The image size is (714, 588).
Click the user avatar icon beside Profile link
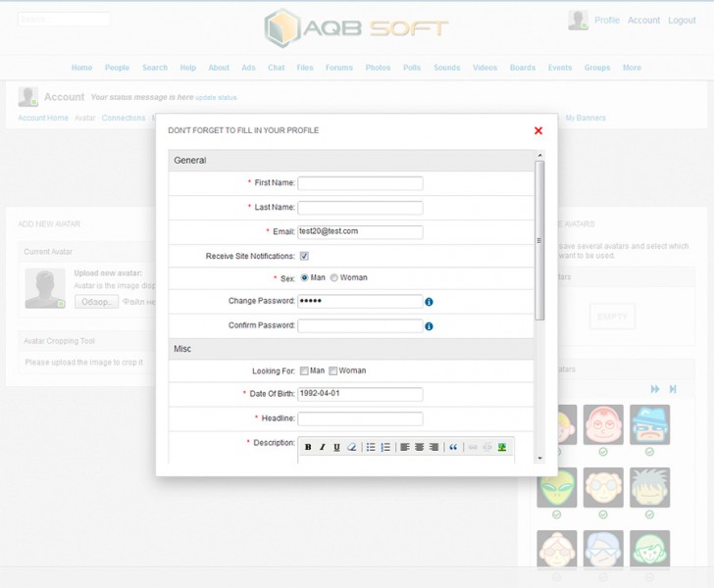578,20
